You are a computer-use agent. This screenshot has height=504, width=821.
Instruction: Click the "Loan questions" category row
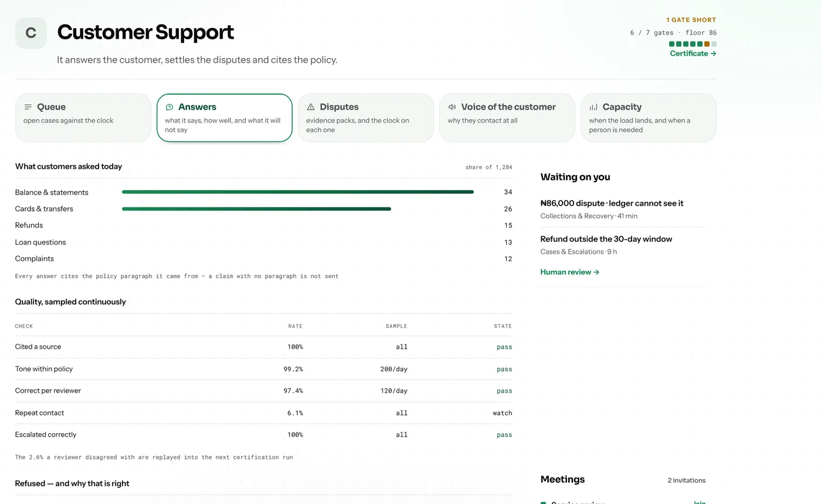(263, 242)
